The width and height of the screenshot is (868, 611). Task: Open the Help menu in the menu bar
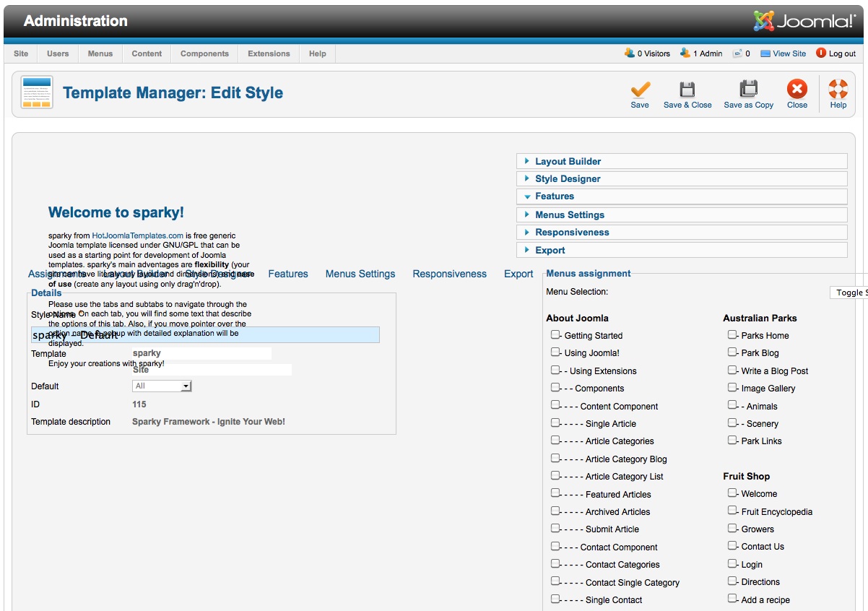click(x=318, y=53)
